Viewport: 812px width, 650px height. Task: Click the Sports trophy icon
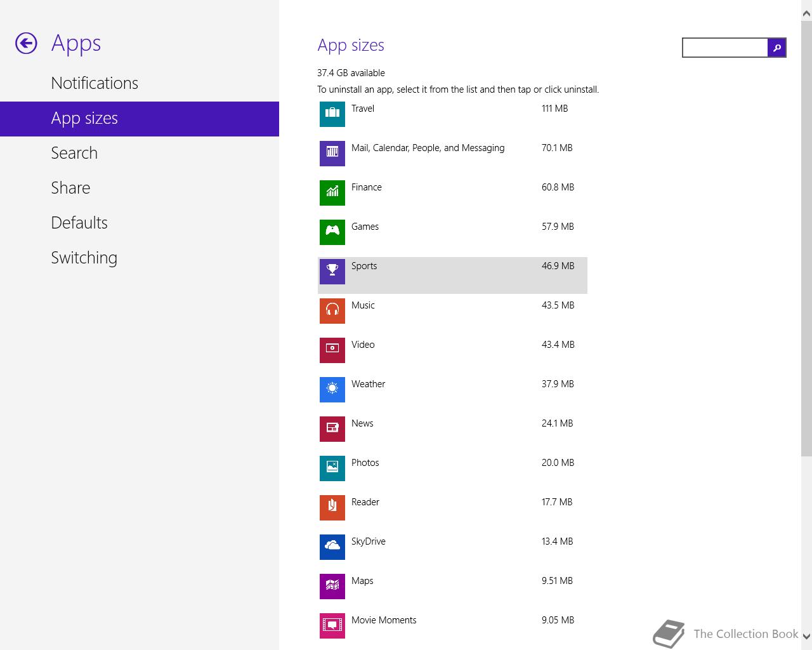click(332, 272)
